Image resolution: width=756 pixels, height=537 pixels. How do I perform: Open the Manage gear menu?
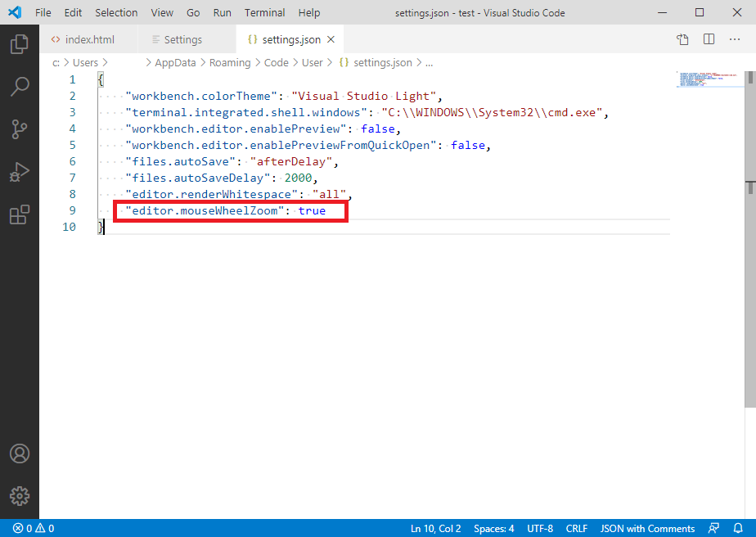[20, 496]
